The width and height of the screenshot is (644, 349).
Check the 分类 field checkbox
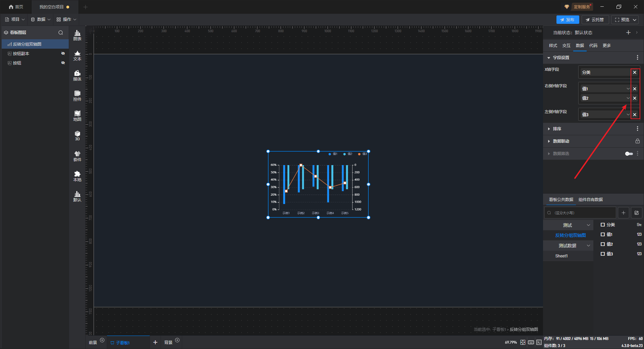[x=603, y=225]
